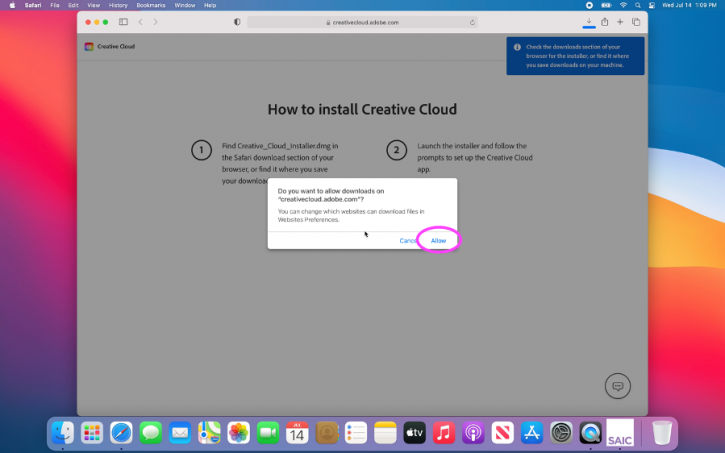Toggle the Safari sidebar button
This screenshot has width=725, height=453.
coord(123,22)
